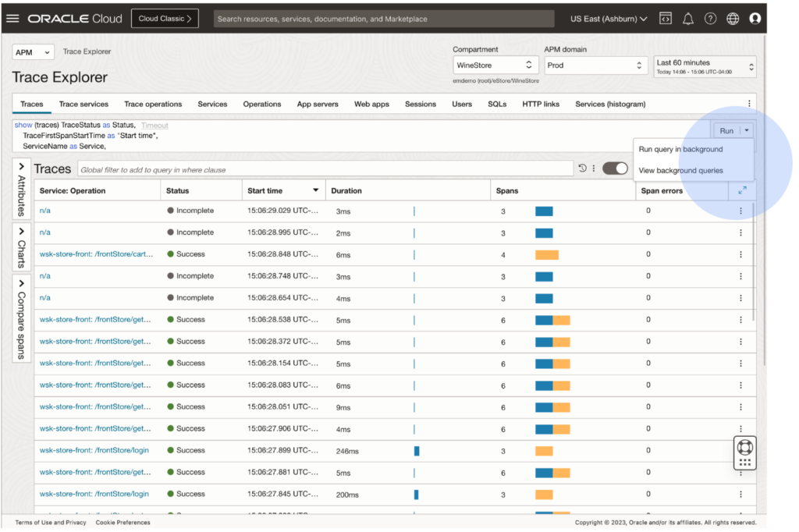Screen dimensions: 799x532
Task: Open the language globe icon
Action: tap(733, 19)
